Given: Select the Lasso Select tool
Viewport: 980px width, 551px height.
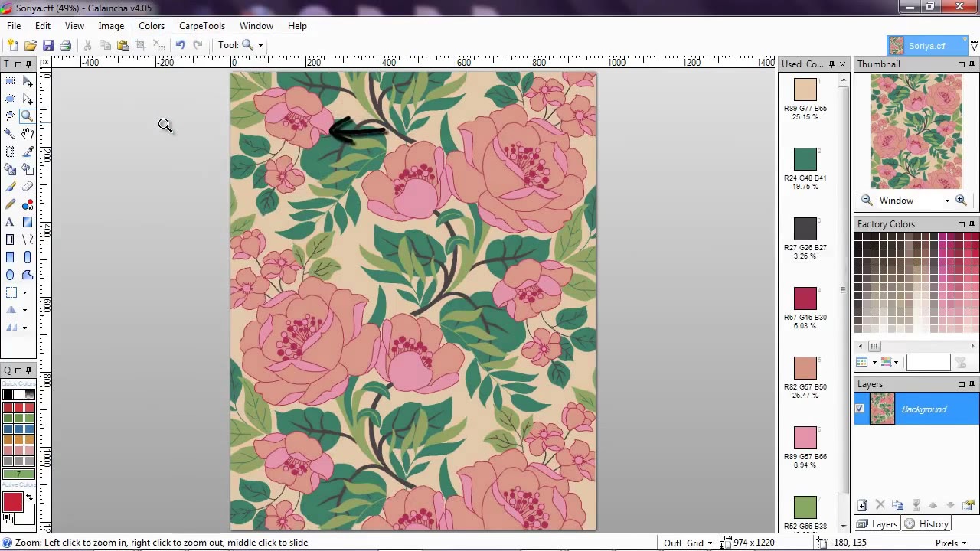Looking at the screenshot, I should (10, 116).
